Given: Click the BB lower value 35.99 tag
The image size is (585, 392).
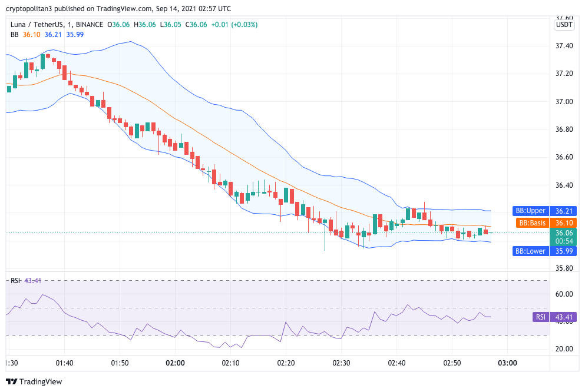Looking at the screenshot, I should [564, 251].
